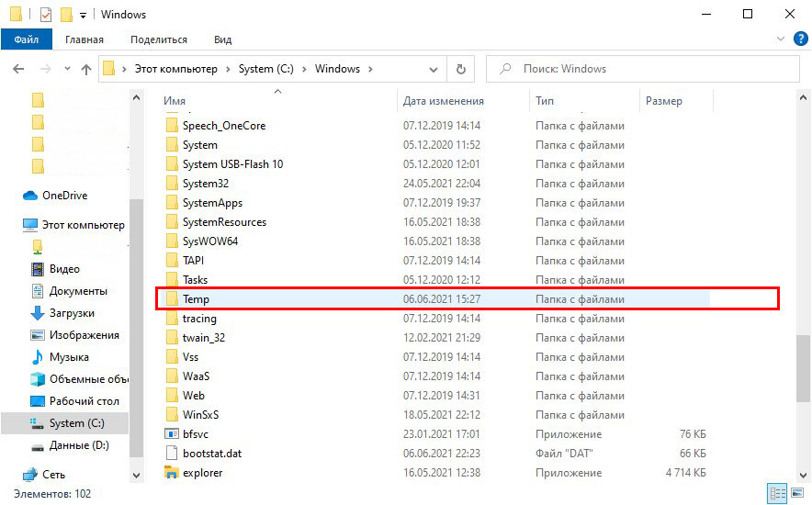Viewport: 812px width, 505px height.
Task: Click the bootstat.dat file icon
Action: tap(172, 454)
